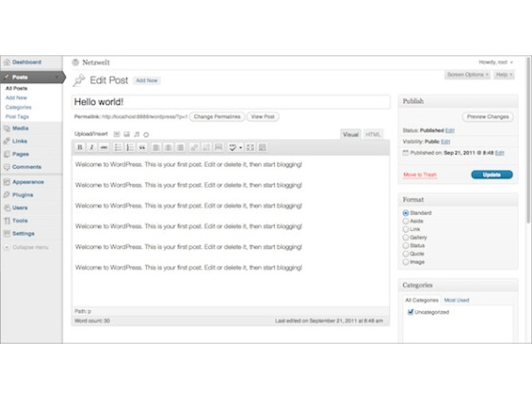Move the post to Trash
This screenshot has height=399, width=532.
pyautogui.click(x=419, y=175)
